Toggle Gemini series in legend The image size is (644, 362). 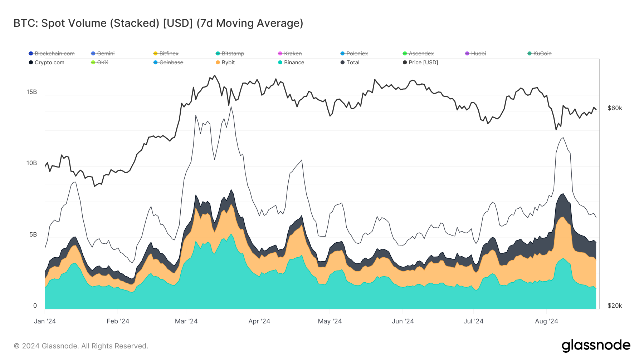pyautogui.click(x=103, y=54)
